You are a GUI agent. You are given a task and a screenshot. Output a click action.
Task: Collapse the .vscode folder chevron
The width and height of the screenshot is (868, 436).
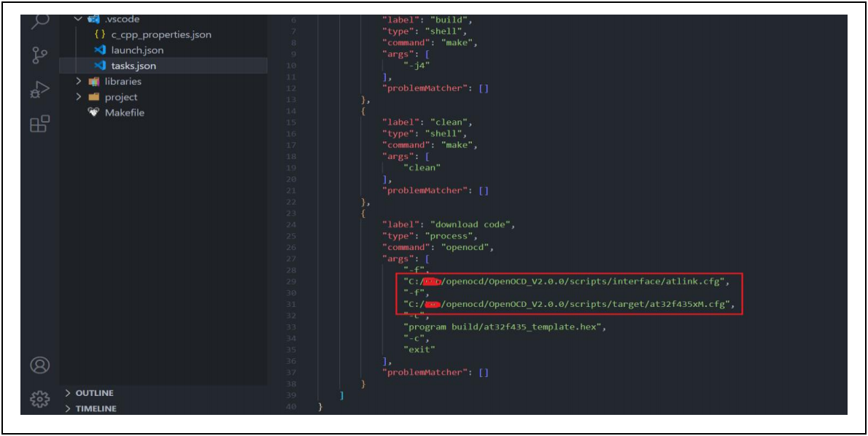point(78,19)
